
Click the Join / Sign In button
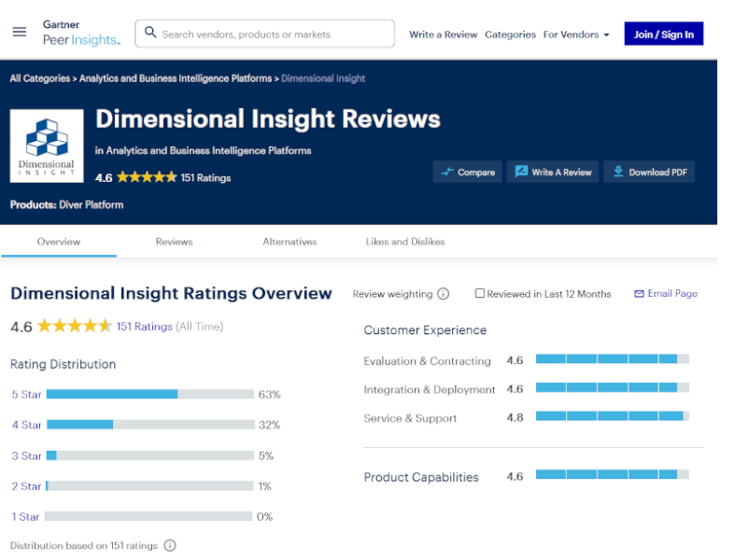[664, 34]
